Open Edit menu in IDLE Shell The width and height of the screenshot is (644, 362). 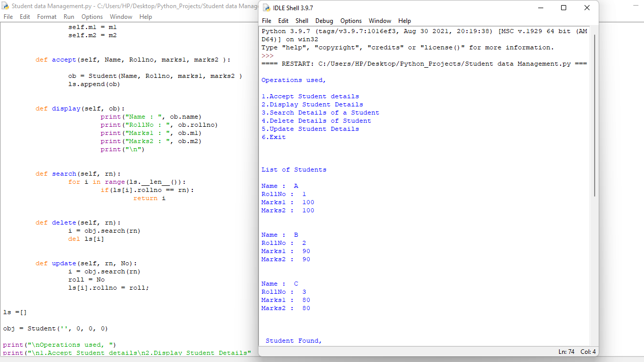pyautogui.click(x=283, y=21)
